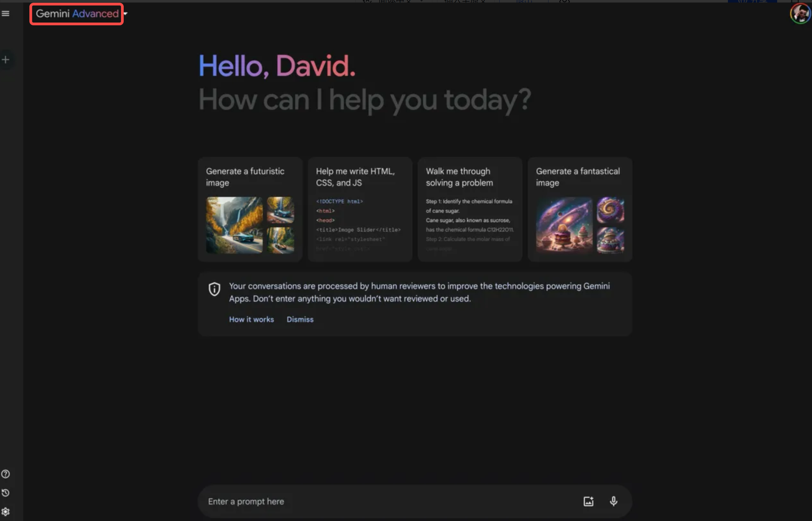Upload an image using the image icon
Screen dimensions: 812x521
point(588,501)
